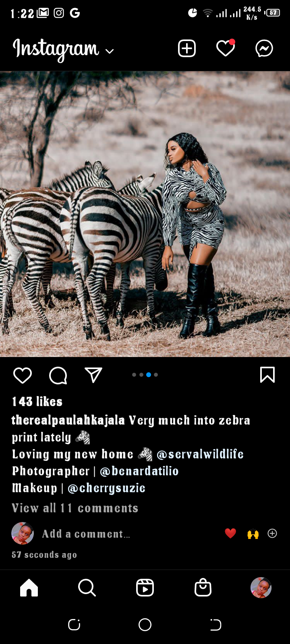The height and width of the screenshot is (644, 290).
Task: Open comments with speech bubble icon
Action: [x=58, y=376]
